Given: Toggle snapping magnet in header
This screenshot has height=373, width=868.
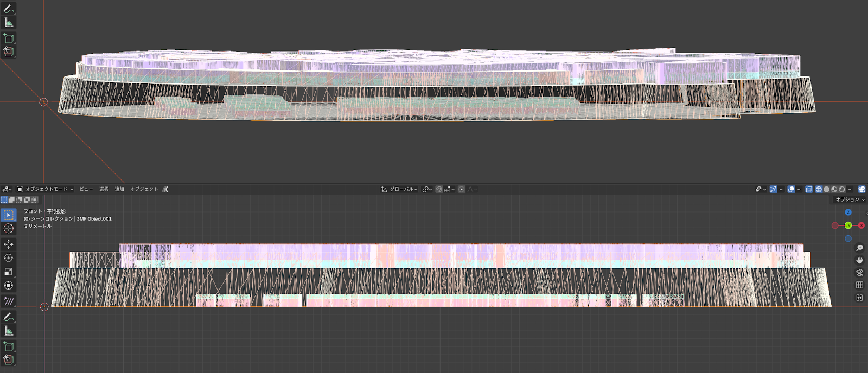Looking at the screenshot, I should [x=439, y=189].
